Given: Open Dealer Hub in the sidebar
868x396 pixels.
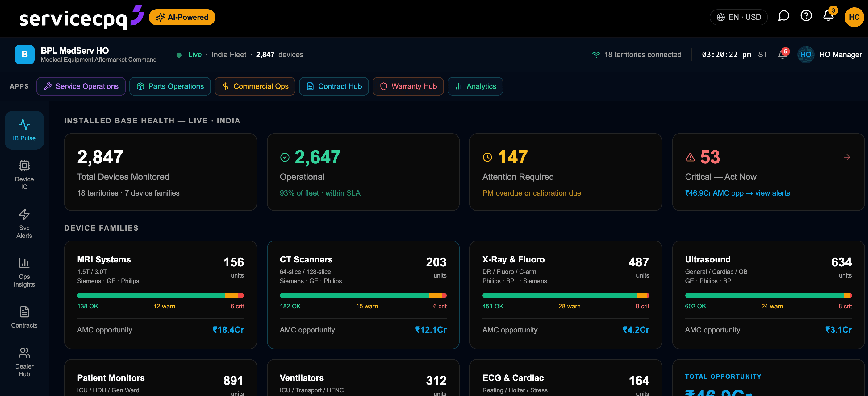Looking at the screenshot, I should point(24,362).
